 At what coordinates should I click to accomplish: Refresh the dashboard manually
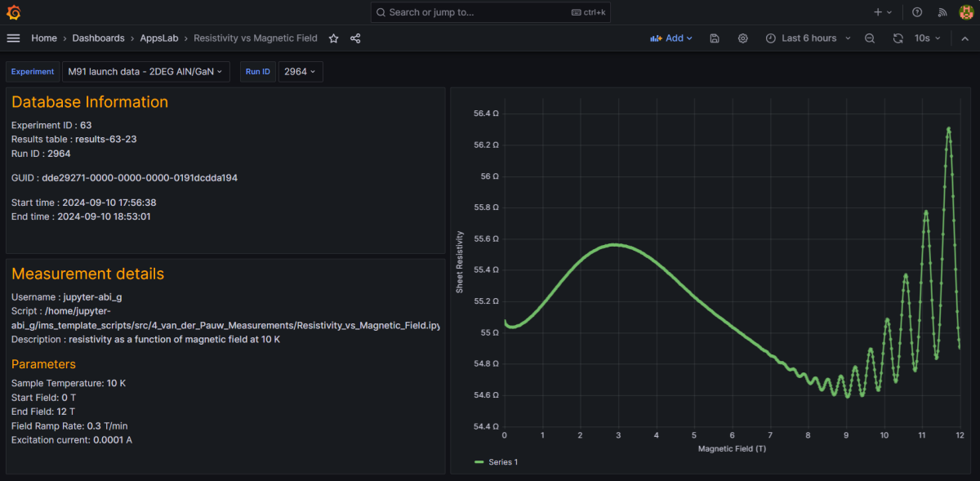pyautogui.click(x=898, y=38)
